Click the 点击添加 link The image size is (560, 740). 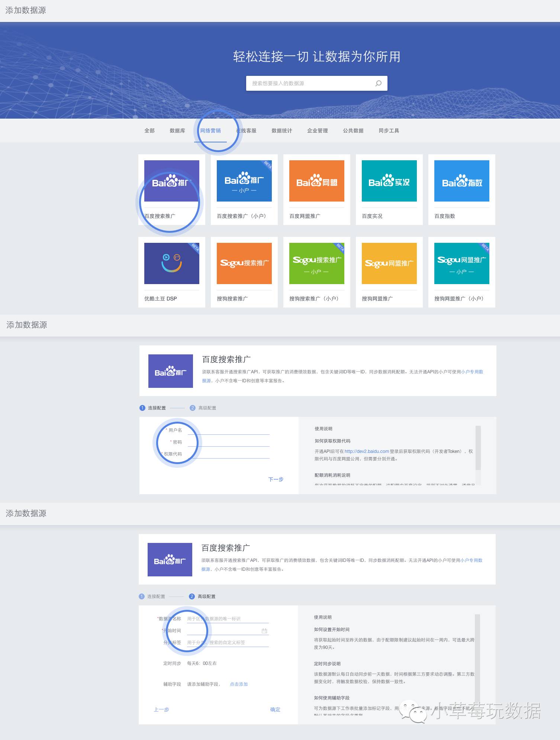pos(239,684)
